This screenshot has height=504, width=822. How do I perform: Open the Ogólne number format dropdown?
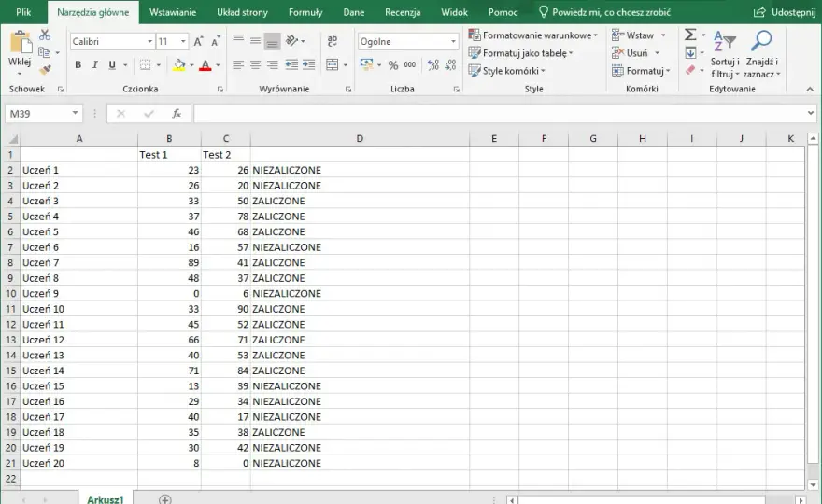coord(453,41)
